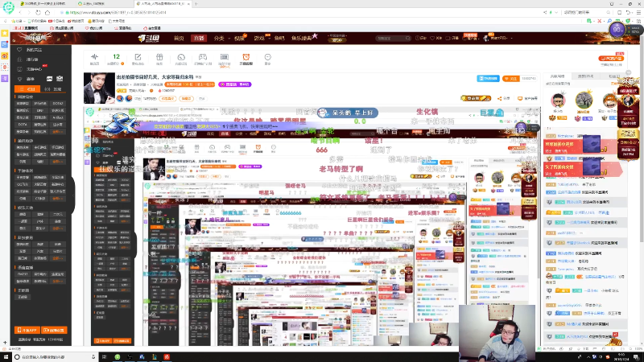Click the customer report link beside share
This screenshot has width=644, height=362.
[x=528, y=98]
